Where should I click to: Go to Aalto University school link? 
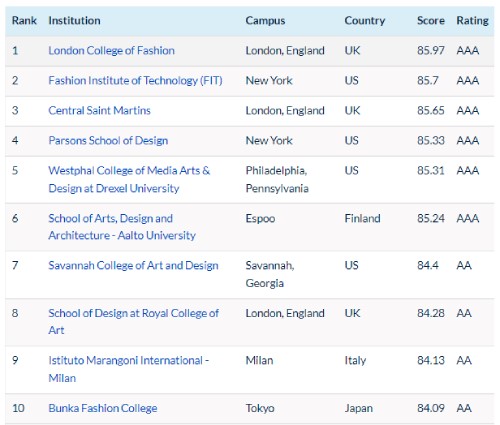click(x=122, y=227)
